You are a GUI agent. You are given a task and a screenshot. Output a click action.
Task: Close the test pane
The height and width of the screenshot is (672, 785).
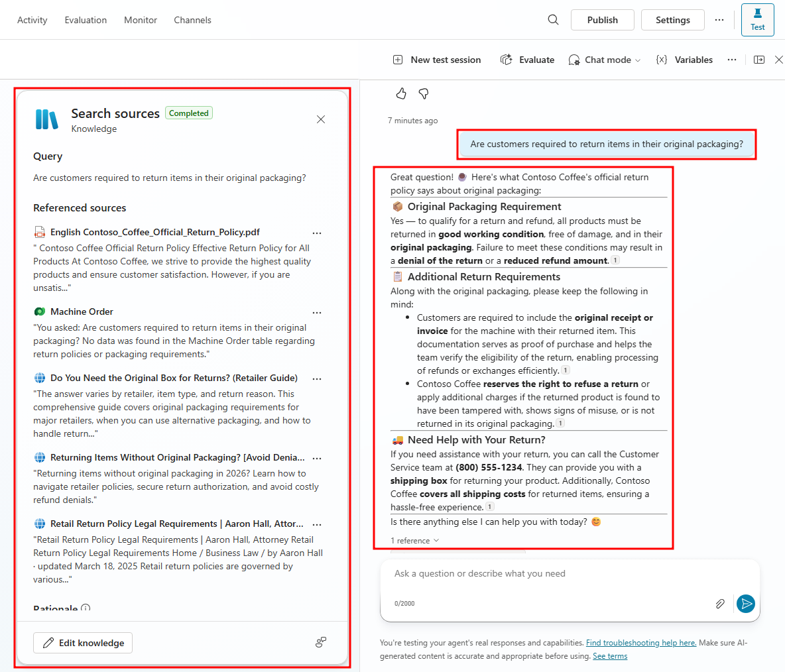point(778,60)
